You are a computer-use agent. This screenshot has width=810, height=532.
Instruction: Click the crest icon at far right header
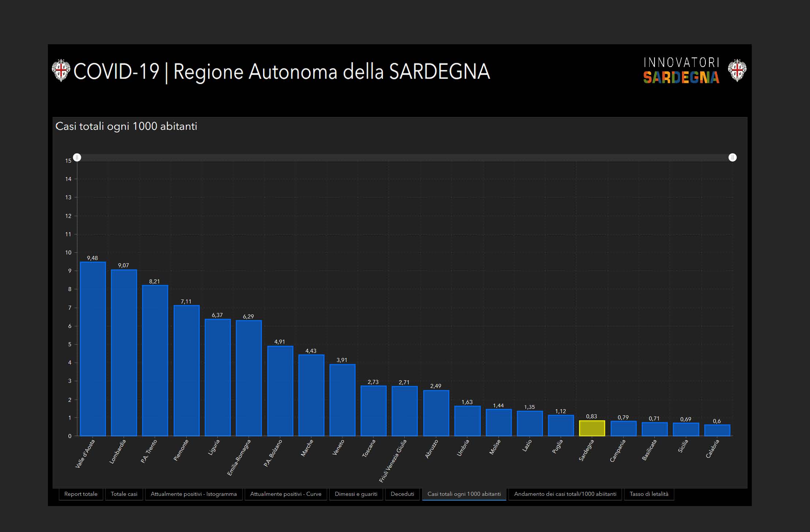click(x=737, y=70)
